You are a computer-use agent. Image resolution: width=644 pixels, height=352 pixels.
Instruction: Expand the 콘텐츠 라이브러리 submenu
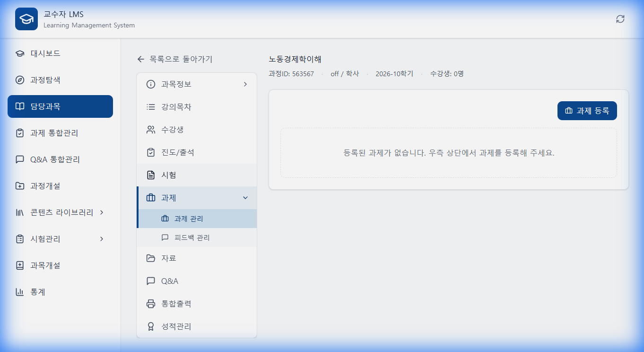tap(101, 212)
